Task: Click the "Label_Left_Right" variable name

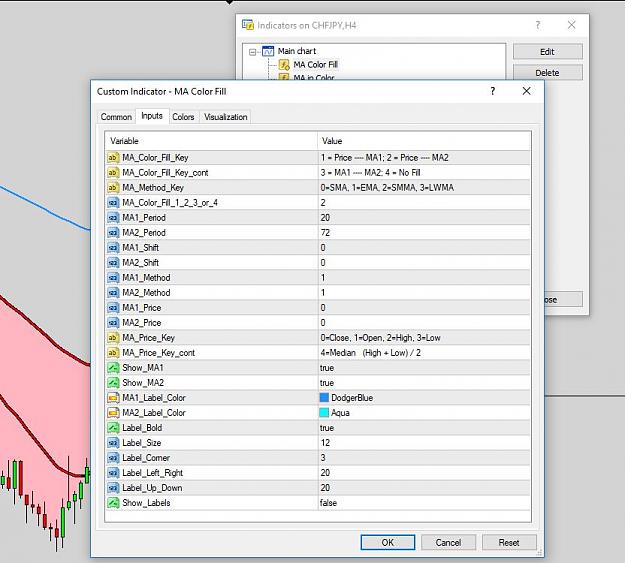Action: [x=152, y=473]
